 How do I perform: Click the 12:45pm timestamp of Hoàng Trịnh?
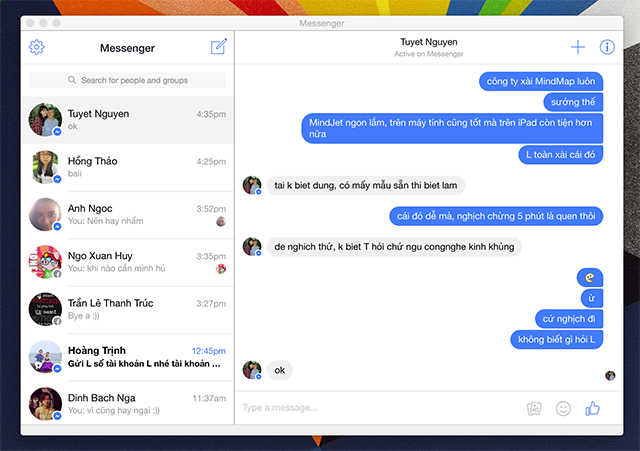point(209,351)
